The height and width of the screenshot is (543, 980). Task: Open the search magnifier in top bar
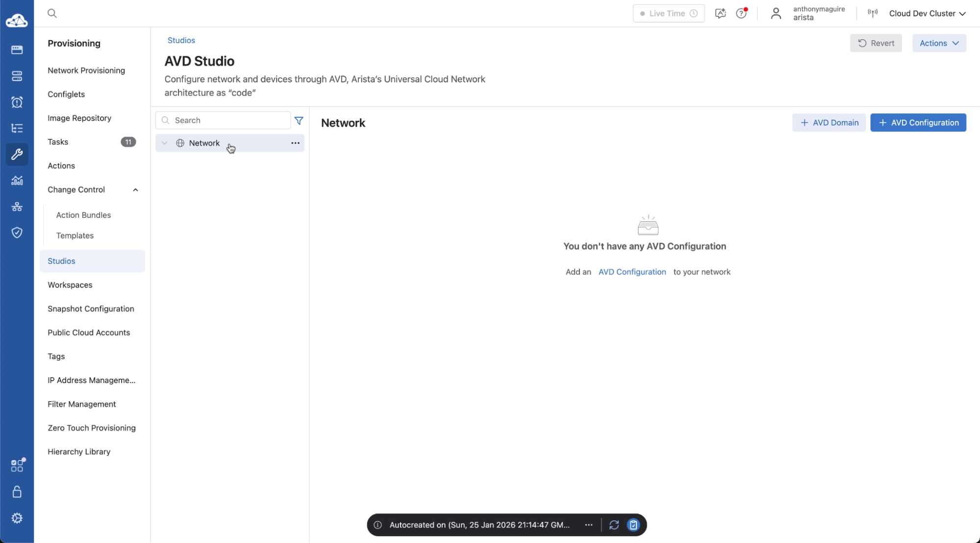click(x=52, y=13)
